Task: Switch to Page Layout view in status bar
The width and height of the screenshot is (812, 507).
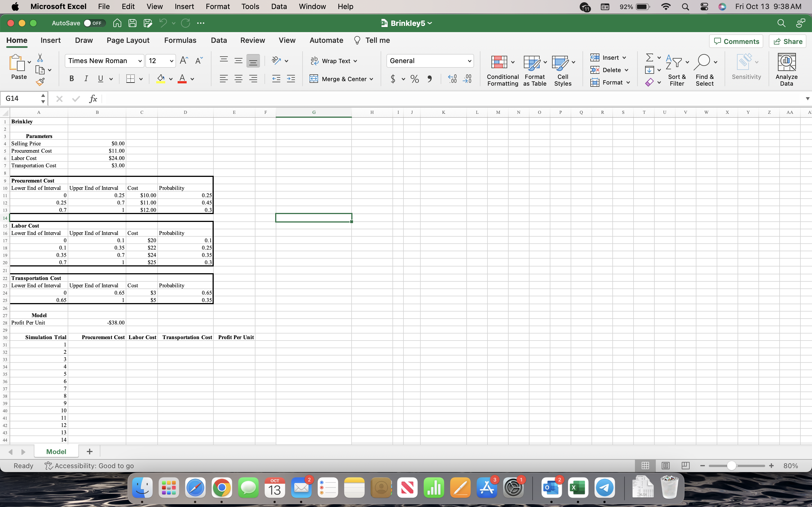Action: click(x=666, y=465)
